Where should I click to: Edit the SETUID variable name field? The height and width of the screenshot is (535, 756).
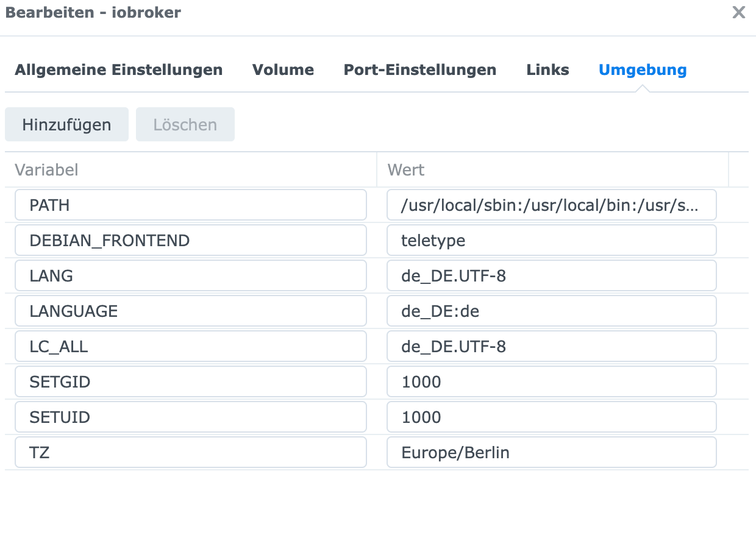point(190,417)
